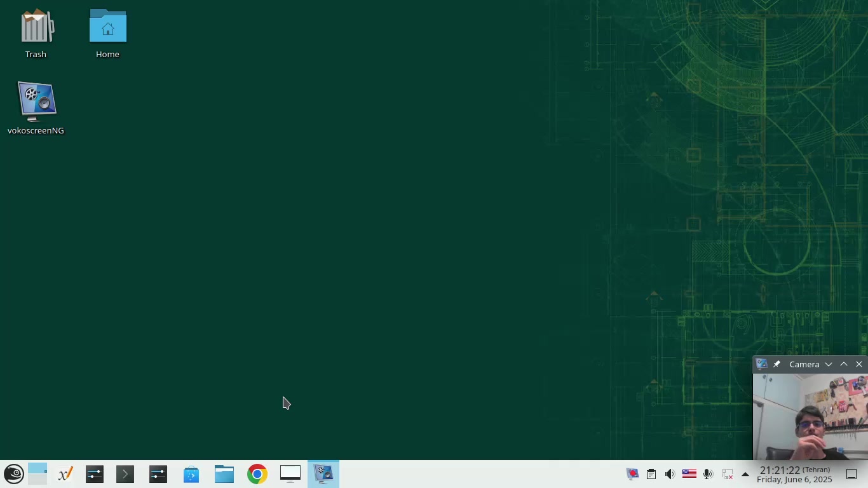Open the Camera window menu via its title icon
This screenshot has width=868, height=488.
coord(761,364)
